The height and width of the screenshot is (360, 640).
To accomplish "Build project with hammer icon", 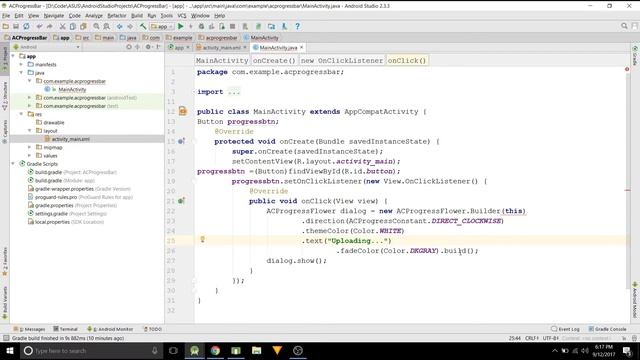I will click(143, 27).
